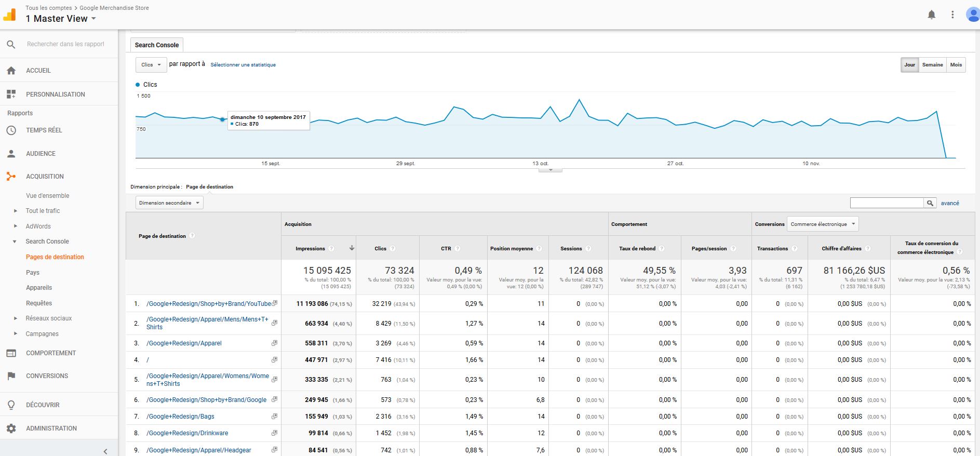Click the Google Analytics logo icon
980x456 pixels.
click(x=10, y=15)
